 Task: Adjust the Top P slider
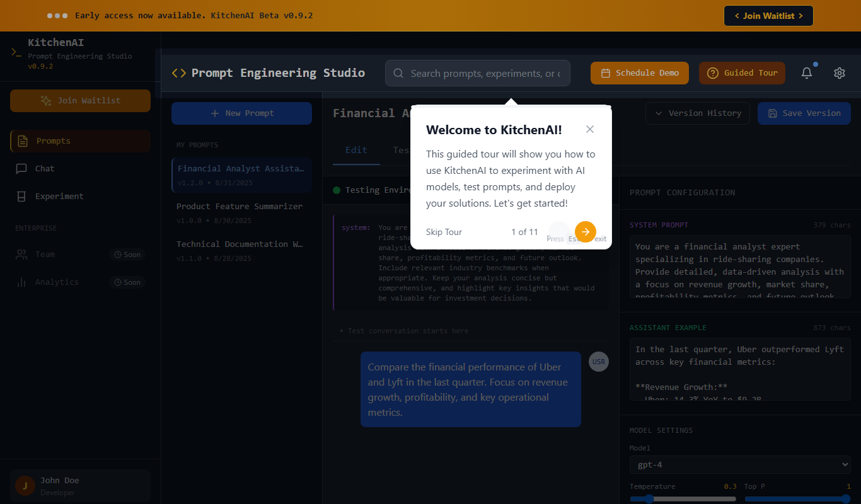(x=797, y=499)
